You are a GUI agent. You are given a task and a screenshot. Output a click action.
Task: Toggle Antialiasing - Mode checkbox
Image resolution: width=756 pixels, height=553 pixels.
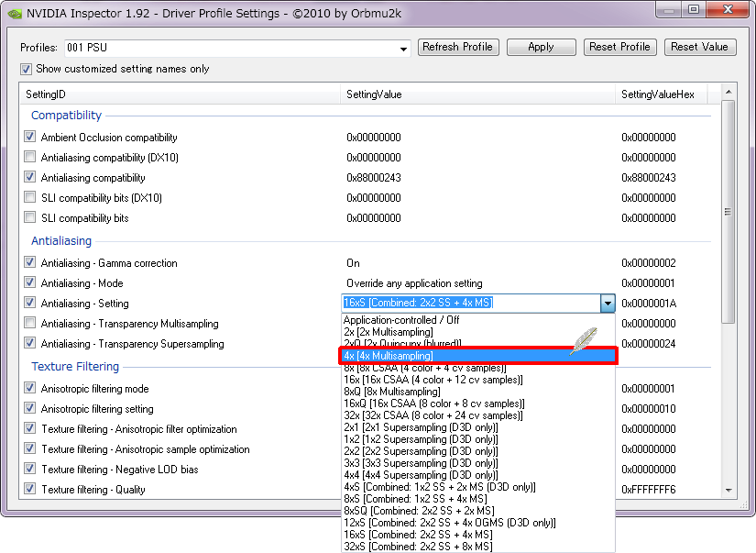click(x=30, y=282)
